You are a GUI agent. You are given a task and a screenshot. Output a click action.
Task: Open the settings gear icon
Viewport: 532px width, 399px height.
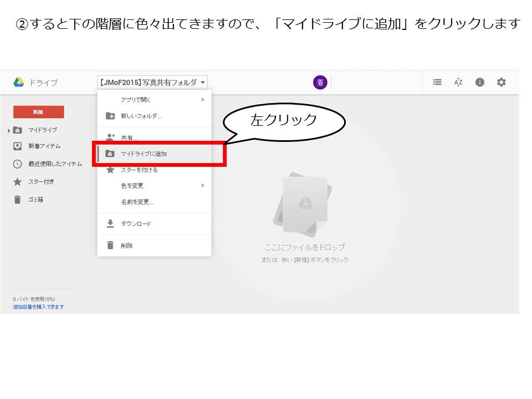pos(501,82)
